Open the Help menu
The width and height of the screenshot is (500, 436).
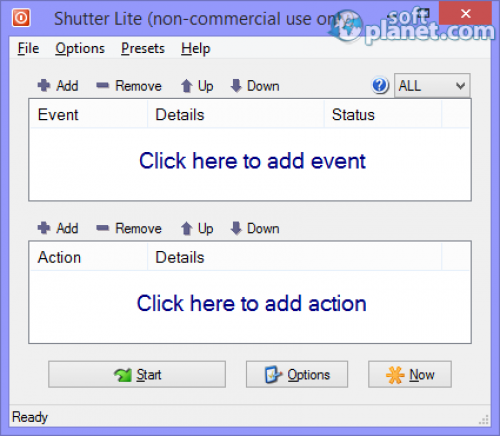click(196, 48)
